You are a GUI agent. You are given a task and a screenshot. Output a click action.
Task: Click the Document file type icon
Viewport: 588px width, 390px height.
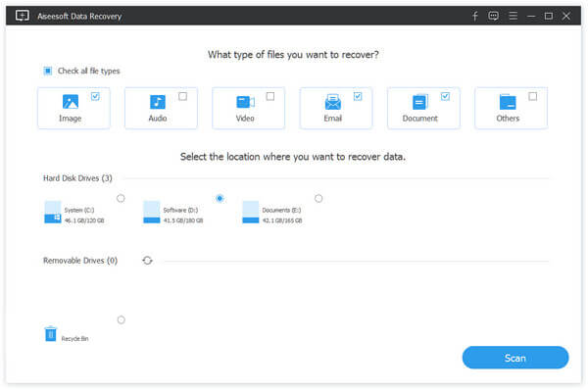tap(420, 102)
